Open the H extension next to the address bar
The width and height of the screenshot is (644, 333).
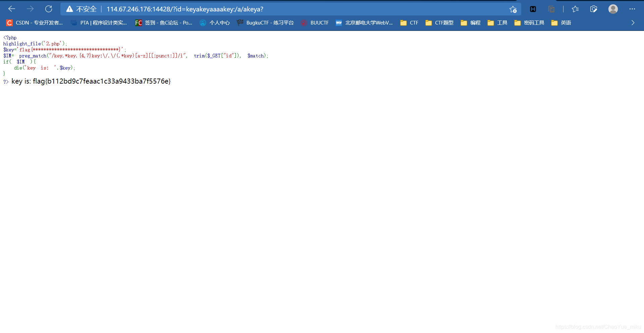[x=533, y=9]
